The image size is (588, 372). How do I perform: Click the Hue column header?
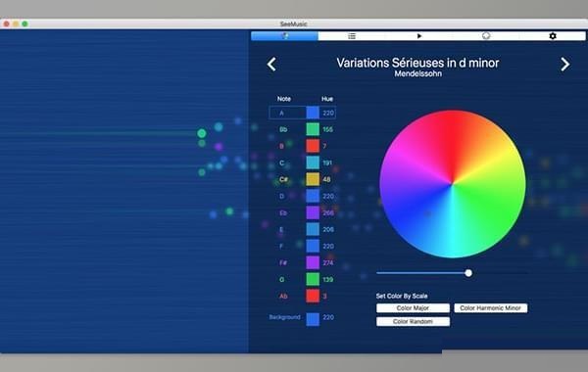pos(327,99)
